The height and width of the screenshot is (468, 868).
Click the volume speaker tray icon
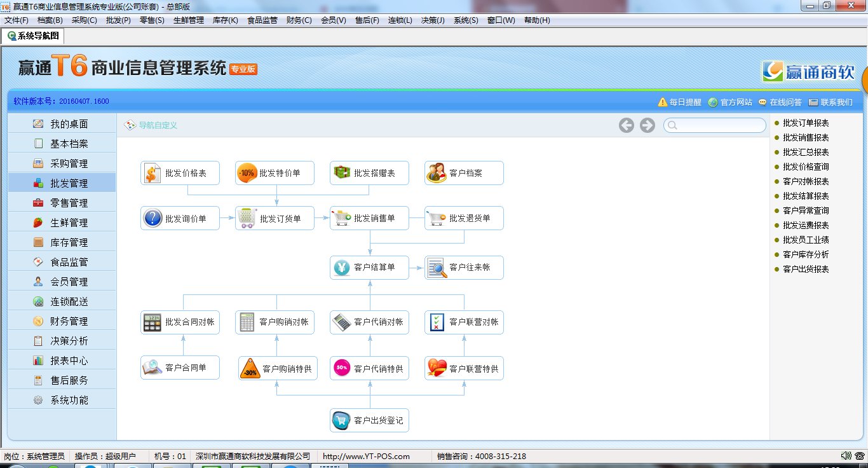[846, 456]
